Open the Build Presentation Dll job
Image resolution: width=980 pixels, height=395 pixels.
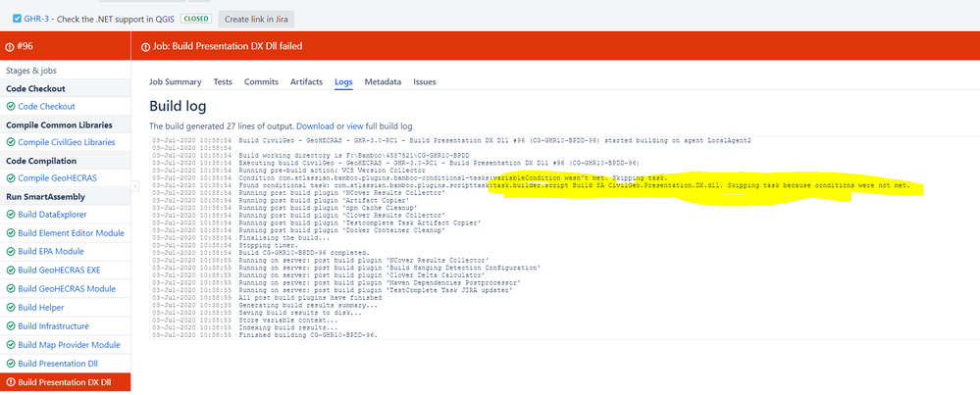58,364
